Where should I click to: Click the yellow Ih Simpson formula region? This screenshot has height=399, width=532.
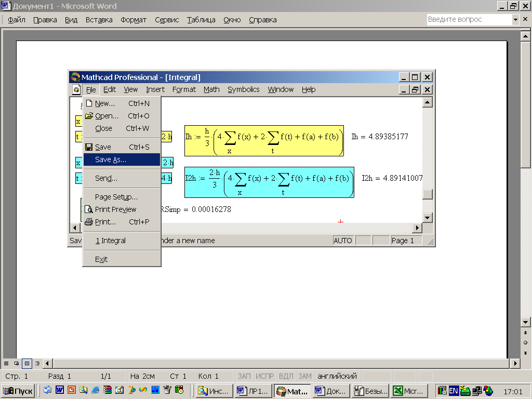pos(264,141)
